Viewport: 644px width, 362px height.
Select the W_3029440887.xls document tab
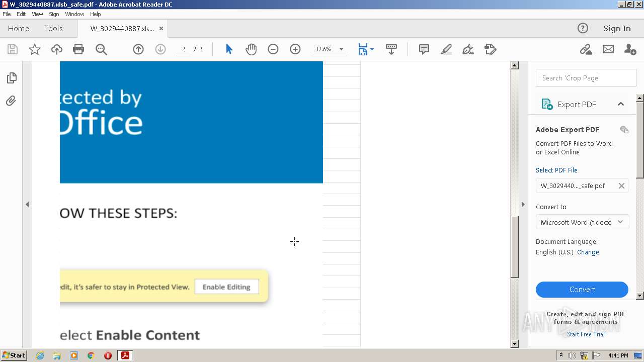tap(122, 29)
